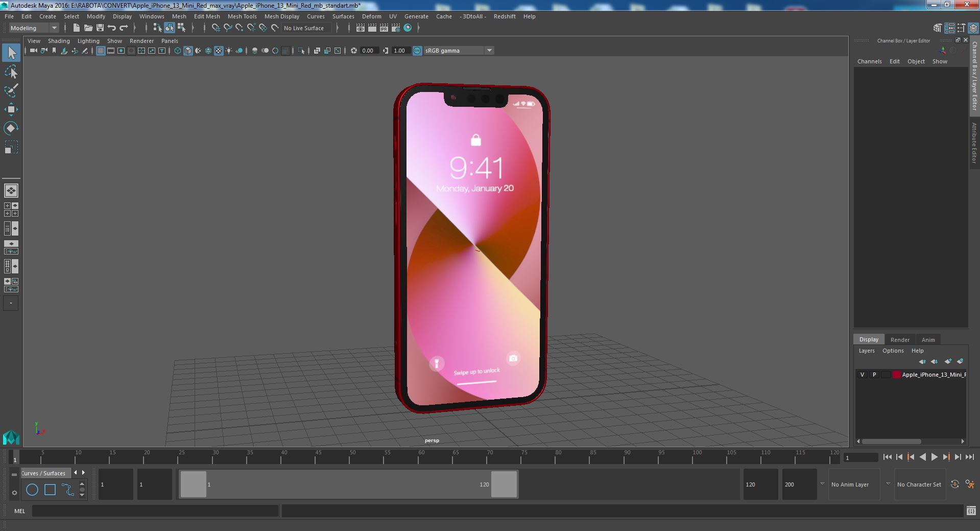This screenshot has width=980, height=531.
Task: Click the Select by component type icon
Action: pyautogui.click(x=181, y=28)
